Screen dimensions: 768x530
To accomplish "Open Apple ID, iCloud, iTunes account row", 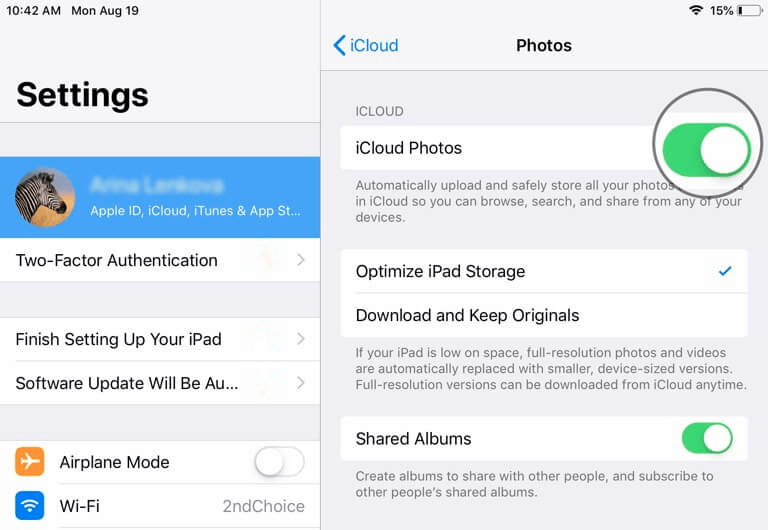I will (160, 197).
